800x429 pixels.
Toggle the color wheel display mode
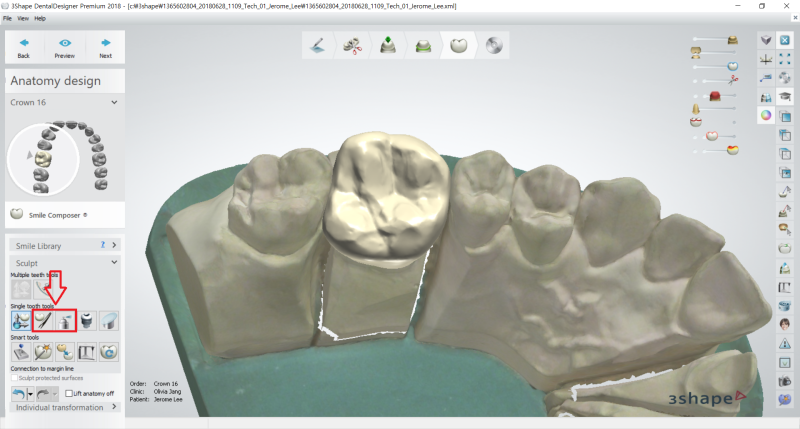click(766, 116)
